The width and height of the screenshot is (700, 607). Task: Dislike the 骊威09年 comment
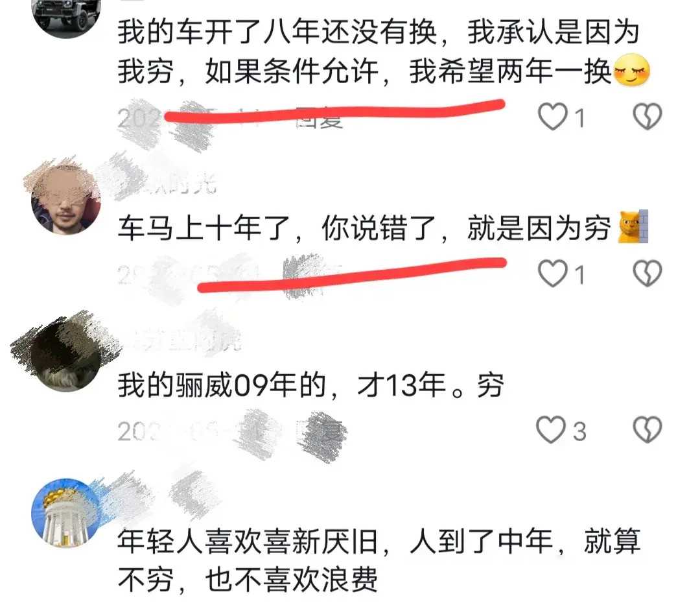(x=647, y=430)
